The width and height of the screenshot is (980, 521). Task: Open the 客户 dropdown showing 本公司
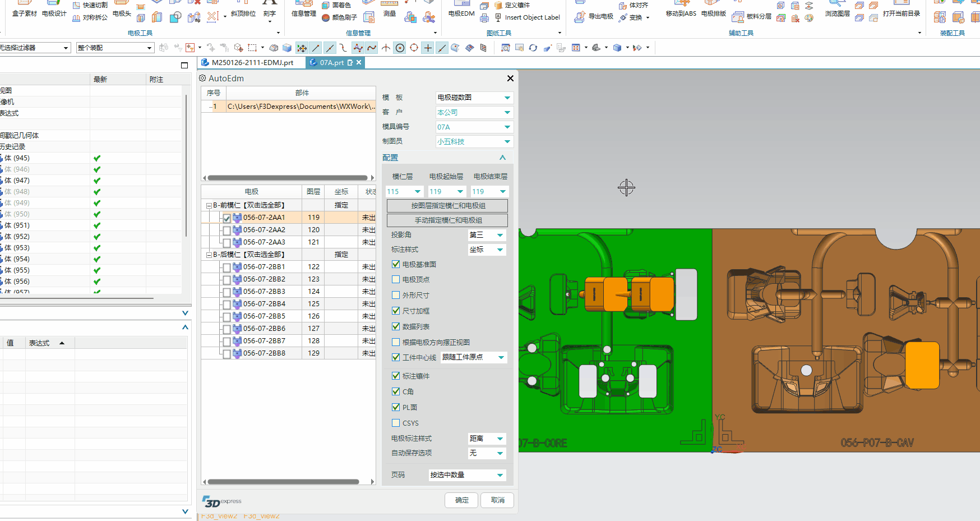pyautogui.click(x=474, y=112)
